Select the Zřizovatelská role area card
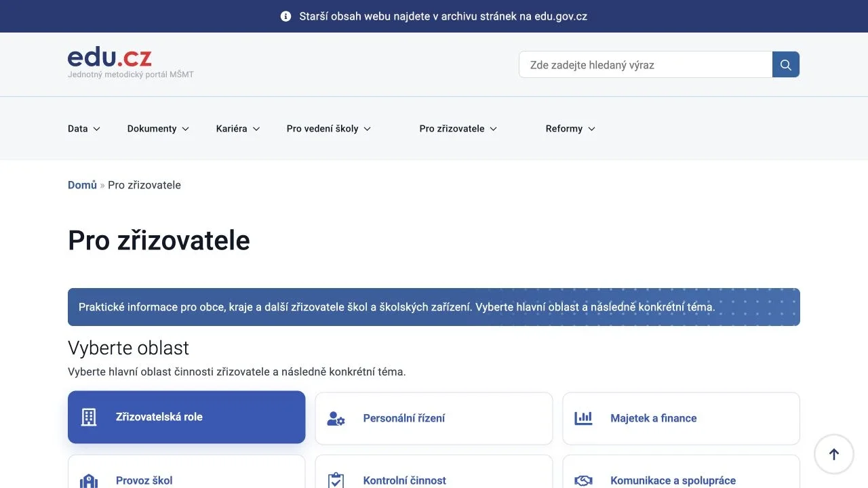 186,417
